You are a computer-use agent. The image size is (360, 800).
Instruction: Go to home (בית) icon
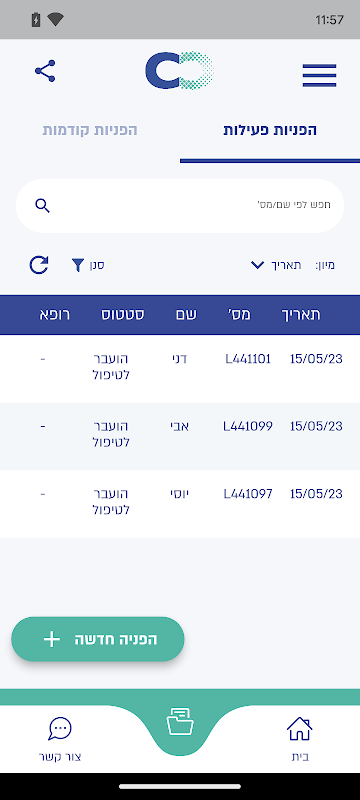pos(299,729)
